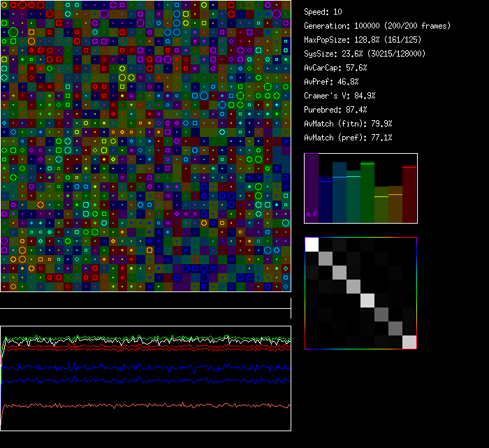This screenshot has height=448, width=489.
Task: Click the dark red bar in histogram
Action: point(409,194)
